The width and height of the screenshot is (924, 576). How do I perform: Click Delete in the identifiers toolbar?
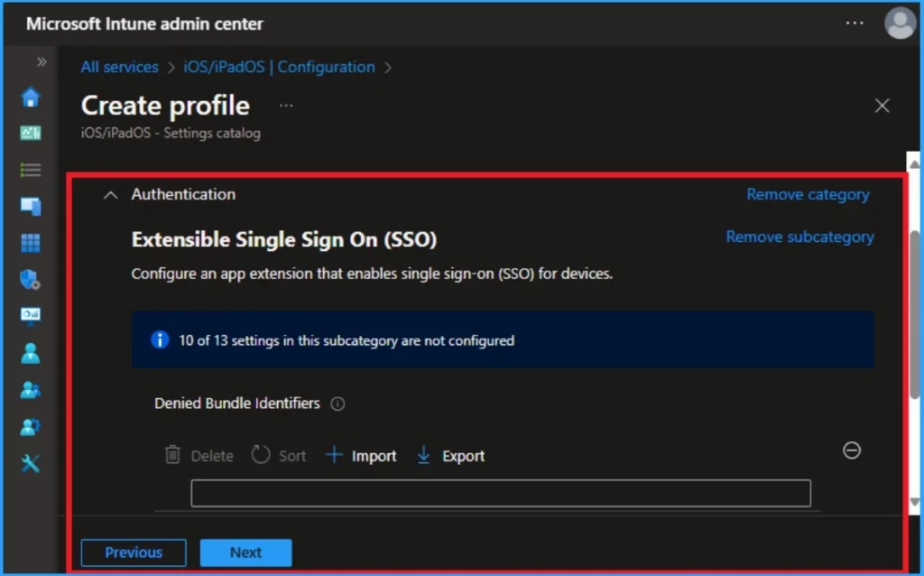(199, 456)
